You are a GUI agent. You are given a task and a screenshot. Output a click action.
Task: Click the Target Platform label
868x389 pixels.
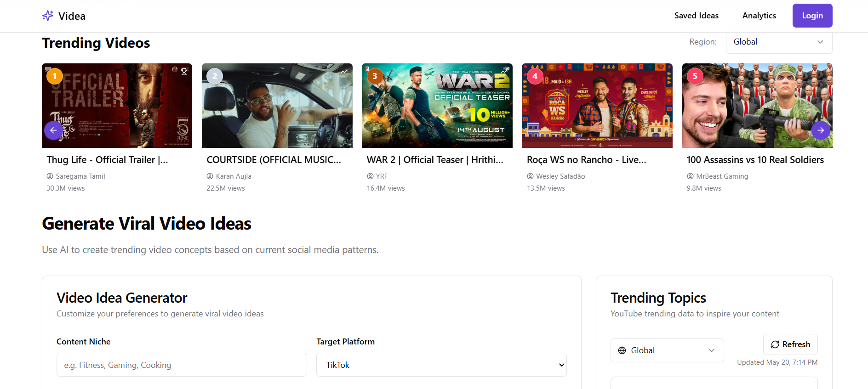345,342
